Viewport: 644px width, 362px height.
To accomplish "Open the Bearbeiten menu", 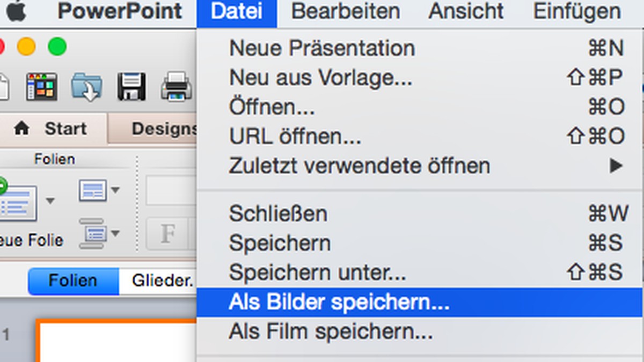I will 345,11.
